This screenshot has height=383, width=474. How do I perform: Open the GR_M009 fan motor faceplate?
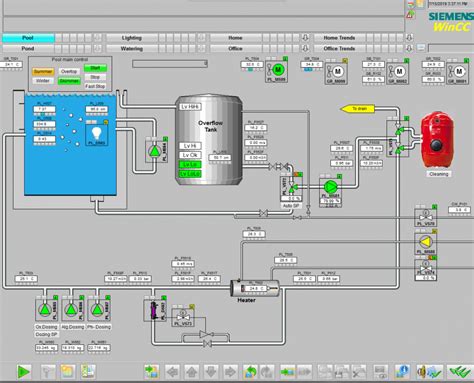pos(337,72)
